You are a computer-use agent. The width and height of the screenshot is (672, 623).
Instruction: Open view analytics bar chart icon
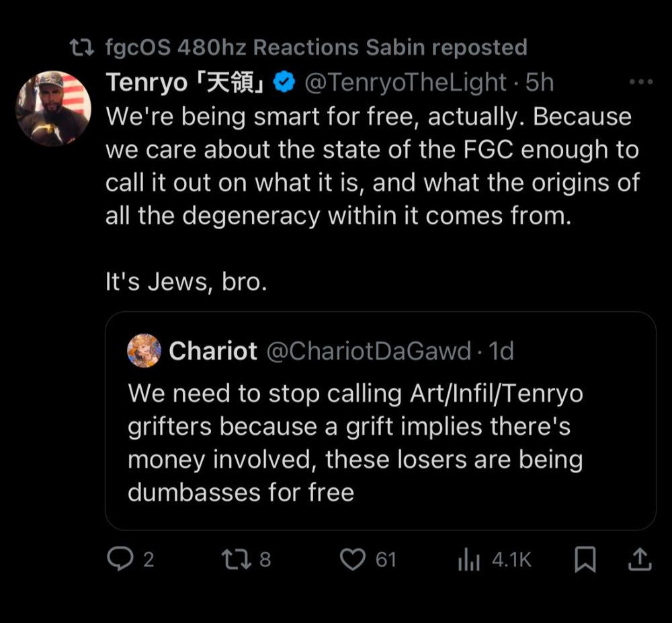pyautogui.click(x=467, y=560)
